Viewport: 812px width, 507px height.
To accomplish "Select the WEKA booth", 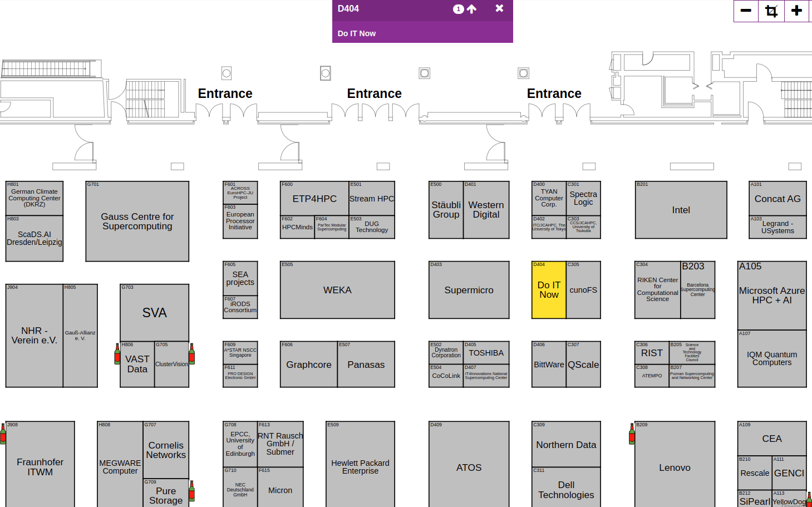I will pyautogui.click(x=337, y=290).
